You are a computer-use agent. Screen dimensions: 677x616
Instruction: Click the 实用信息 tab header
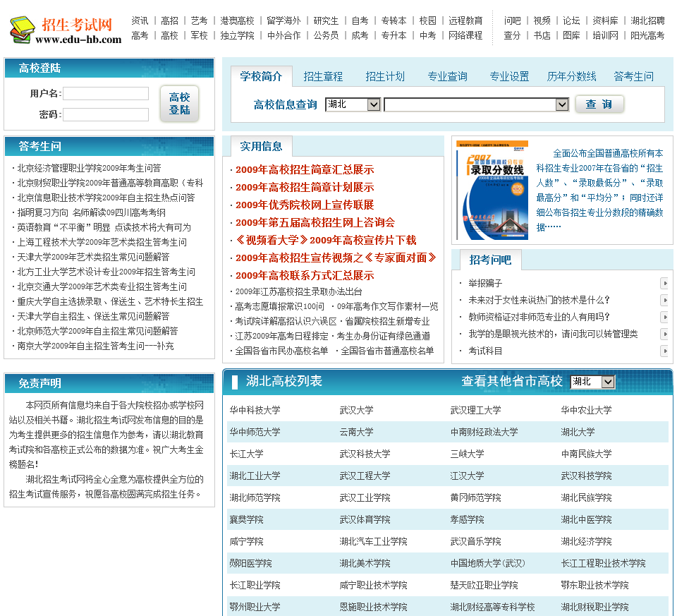tap(261, 147)
